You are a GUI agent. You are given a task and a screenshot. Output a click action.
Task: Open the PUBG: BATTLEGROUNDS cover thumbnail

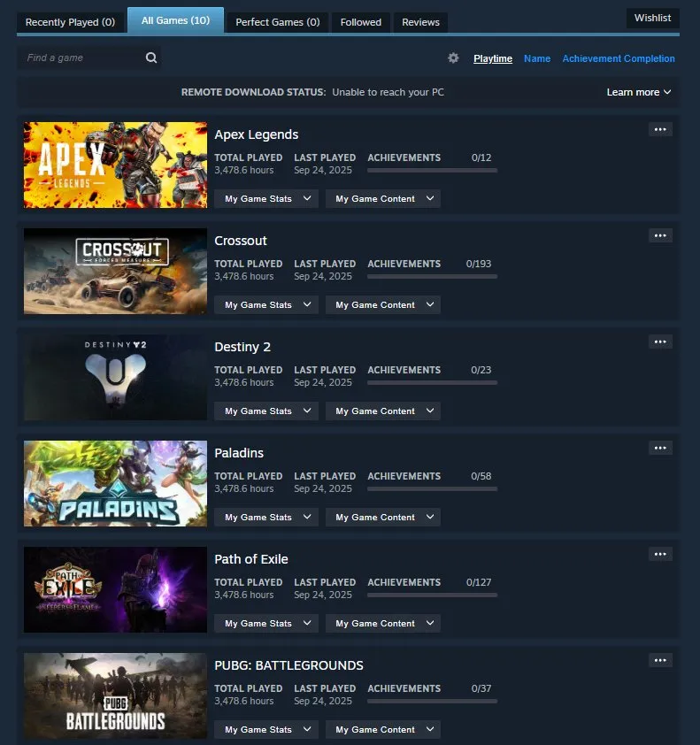point(115,696)
